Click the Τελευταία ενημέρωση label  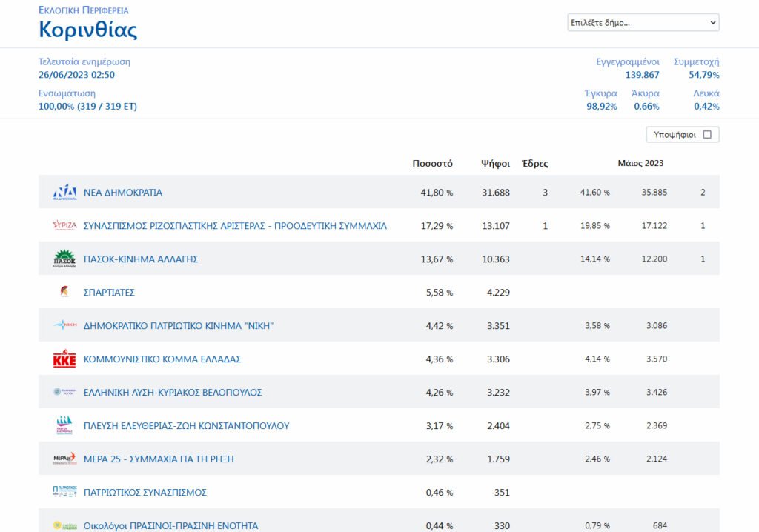click(x=84, y=62)
